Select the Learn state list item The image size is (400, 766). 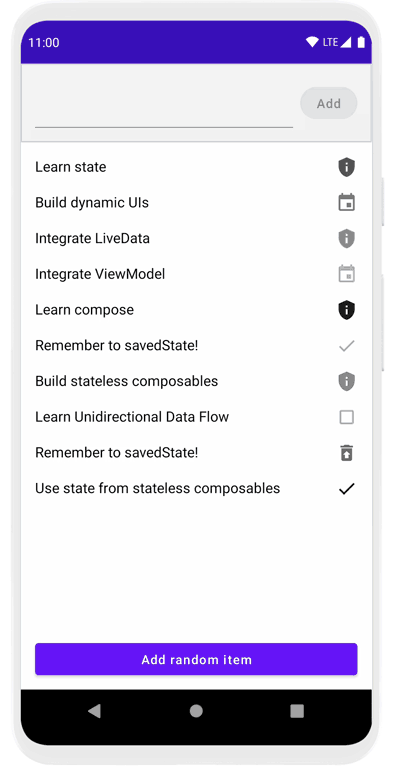tap(196, 167)
